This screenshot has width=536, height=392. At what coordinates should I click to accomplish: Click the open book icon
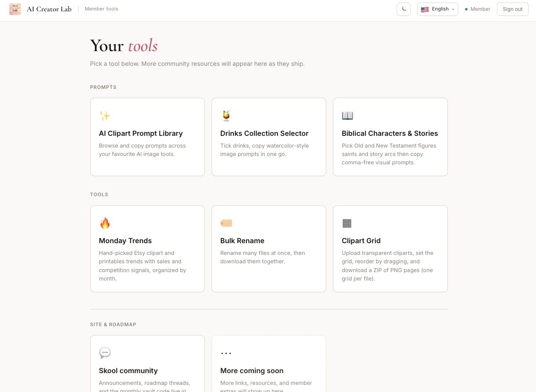[348, 116]
